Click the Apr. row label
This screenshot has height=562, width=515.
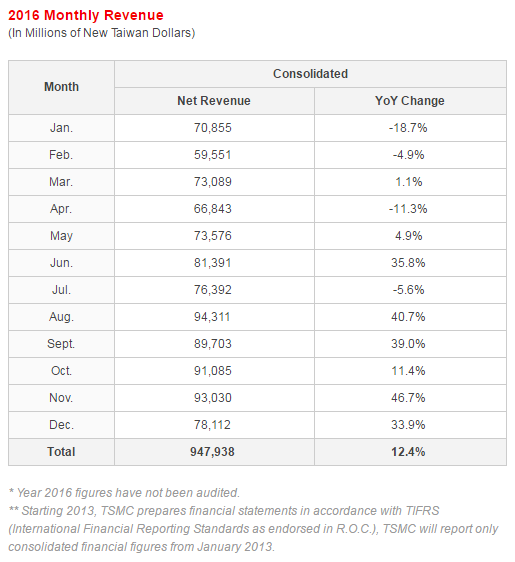click(61, 209)
